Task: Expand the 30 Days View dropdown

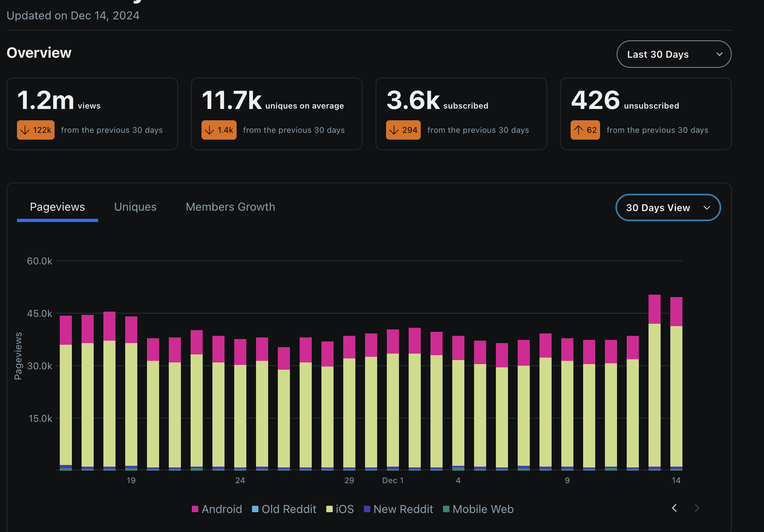Action: point(668,207)
